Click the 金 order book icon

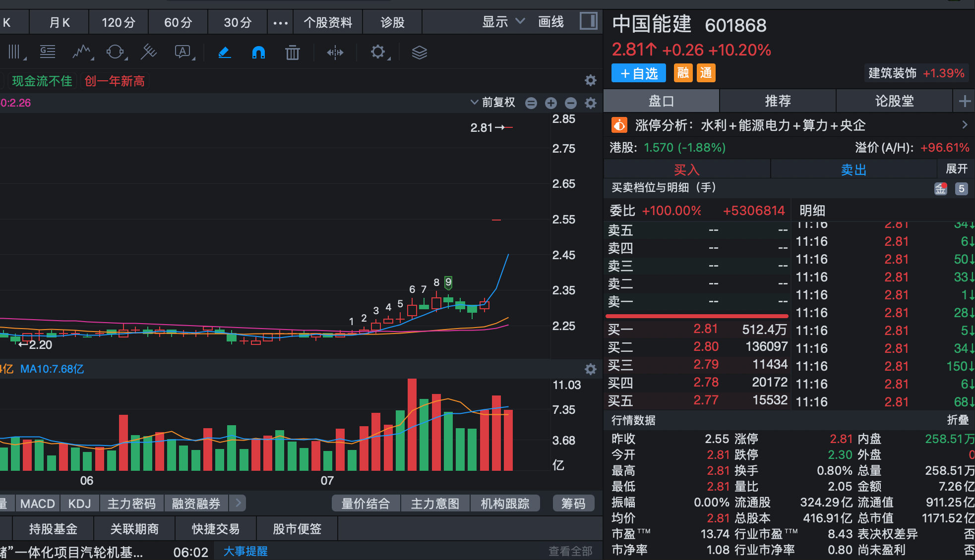(941, 189)
